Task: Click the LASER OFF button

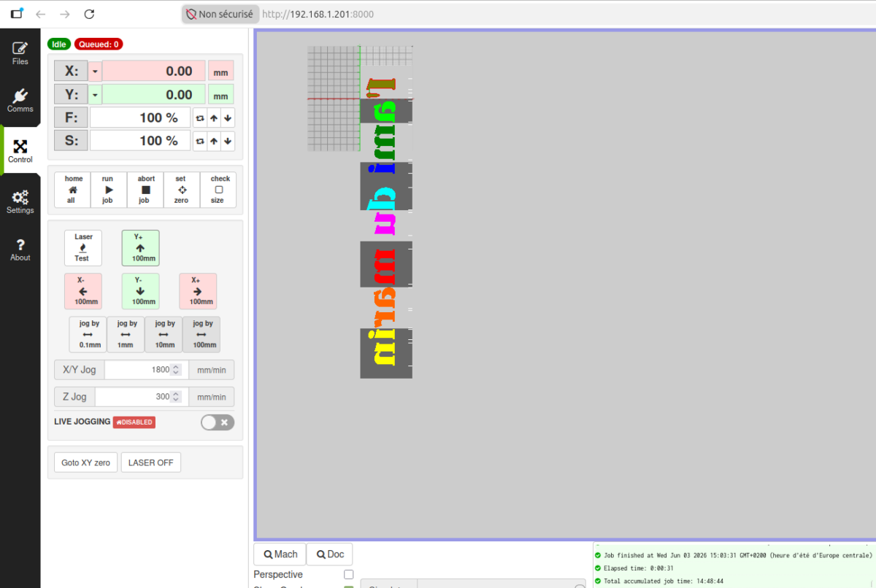Action: point(151,463)
